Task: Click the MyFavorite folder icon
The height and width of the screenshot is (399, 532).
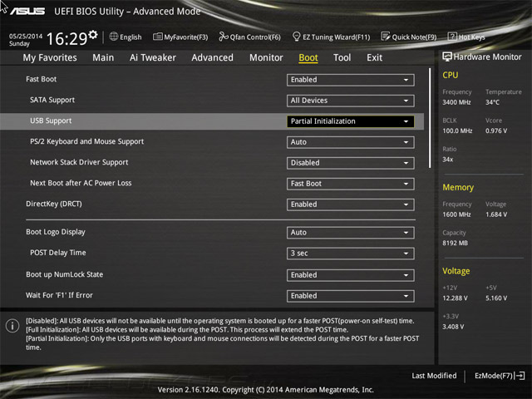Action: (157, 37)
